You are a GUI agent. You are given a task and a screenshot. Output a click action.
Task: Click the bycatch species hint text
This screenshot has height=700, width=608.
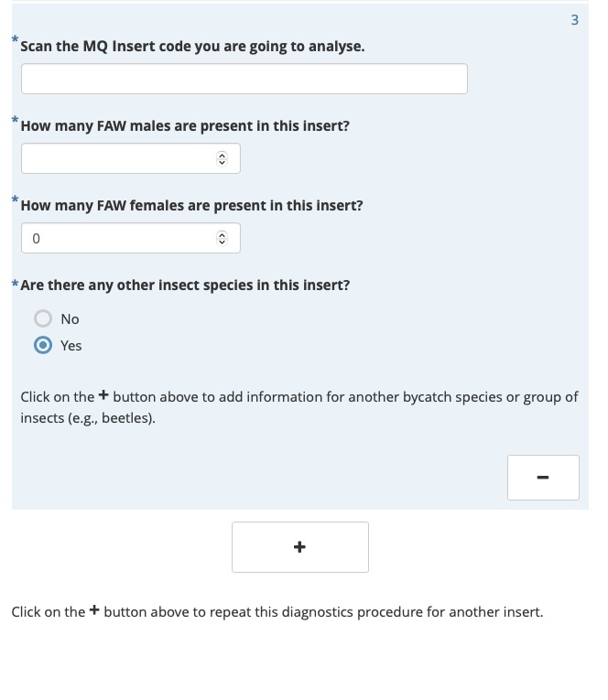click(299, 407)
